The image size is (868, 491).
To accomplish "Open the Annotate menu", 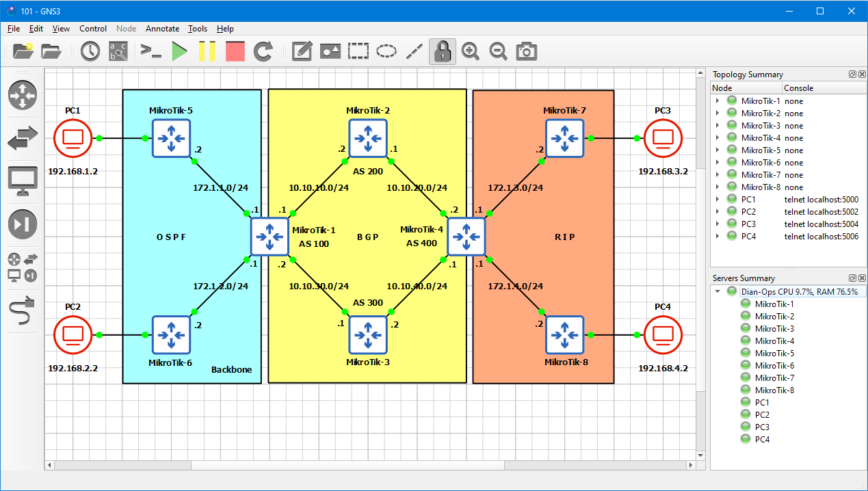I will (x=162, y=29).
